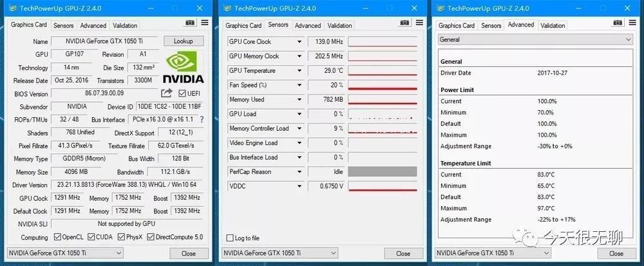Switch to Sensors tab in Graphics Card window

tap(64, 26)
